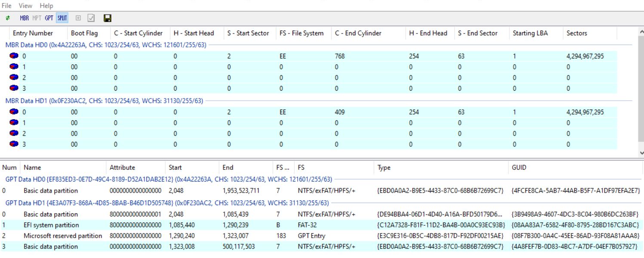This screenshot has height=258, width=644.
Task: Click the MBR Data HD0 group header
Action: click(106, 45)
